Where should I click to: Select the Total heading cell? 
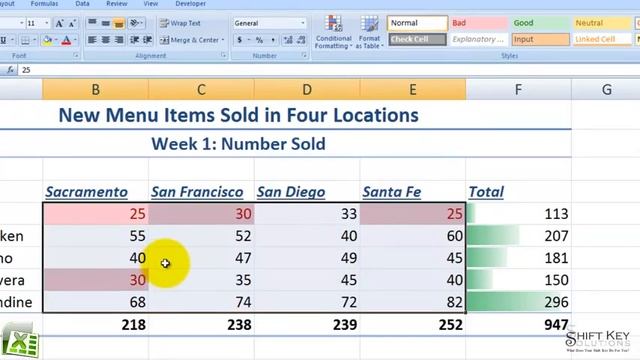[518, 191]
